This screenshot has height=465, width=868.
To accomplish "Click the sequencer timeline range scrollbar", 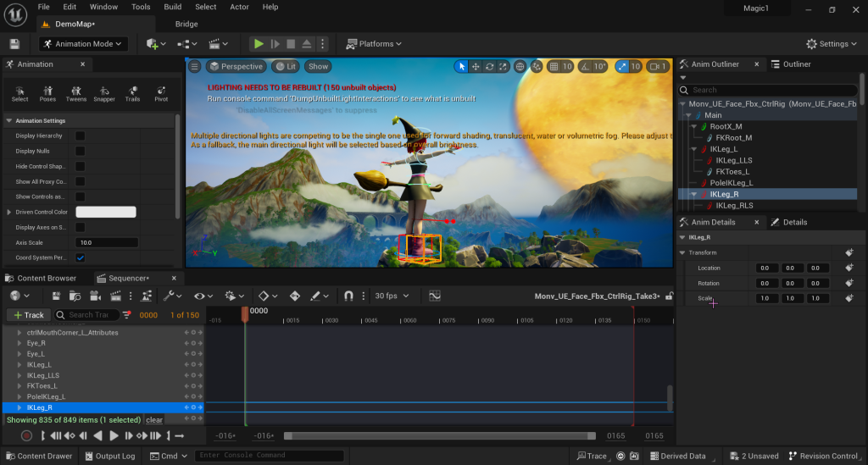I will point(440,435).
